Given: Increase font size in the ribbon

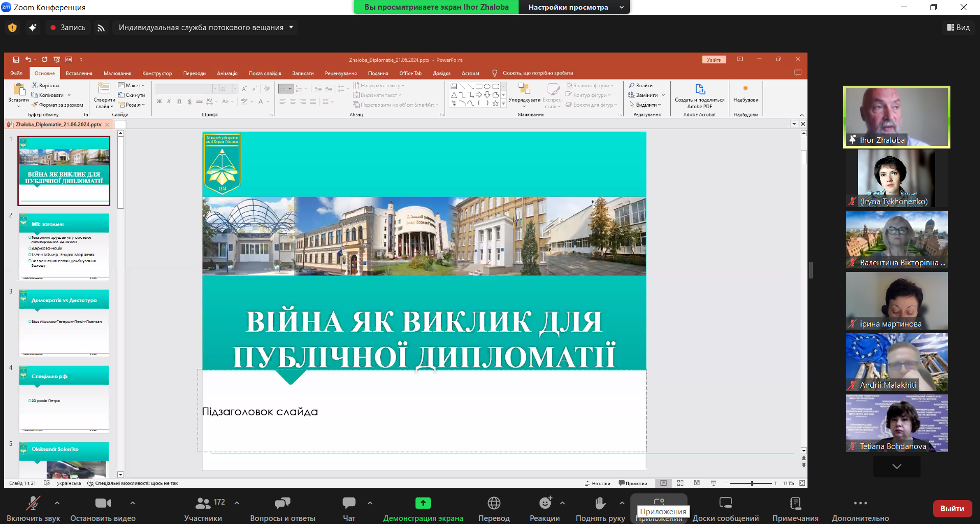Looking at the screenshot, I should (x=244, y=89).
